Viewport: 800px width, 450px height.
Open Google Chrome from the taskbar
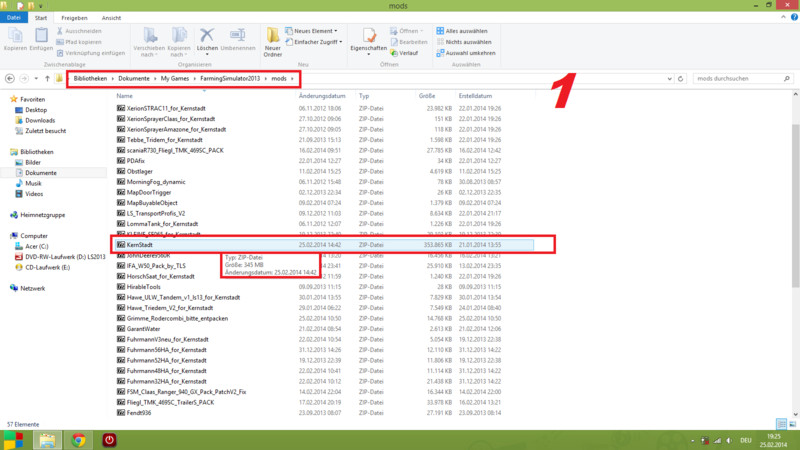[78, 439]
